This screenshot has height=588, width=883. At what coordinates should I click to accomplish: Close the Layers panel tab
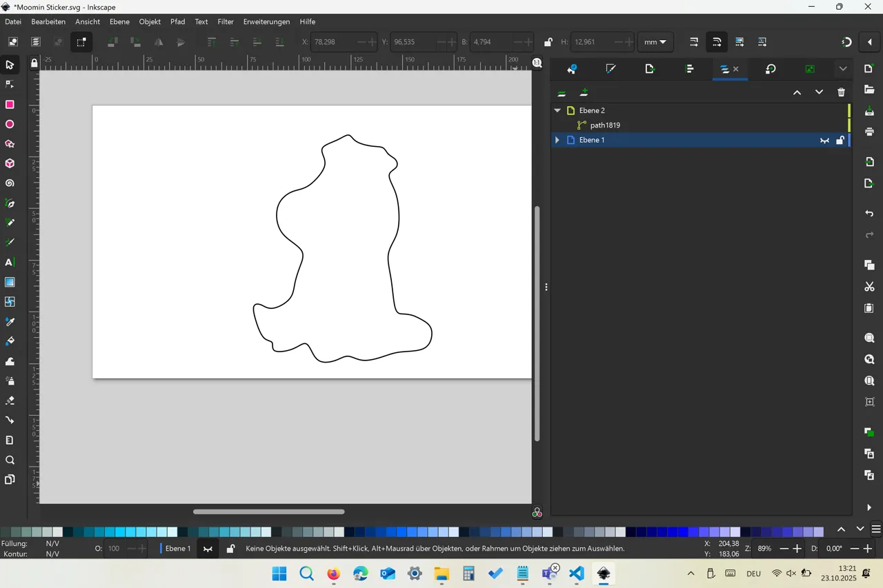tap(736, 69)
